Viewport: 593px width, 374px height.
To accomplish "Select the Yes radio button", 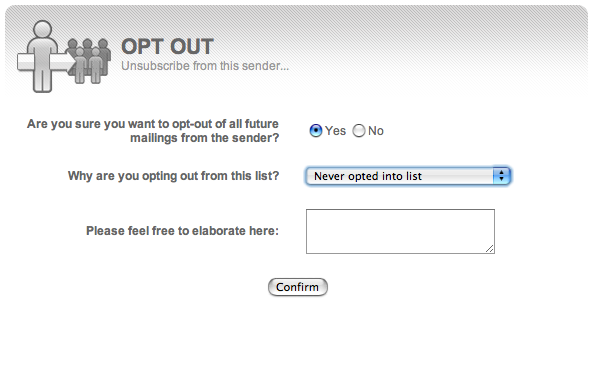I will click(x=316, y=131).
